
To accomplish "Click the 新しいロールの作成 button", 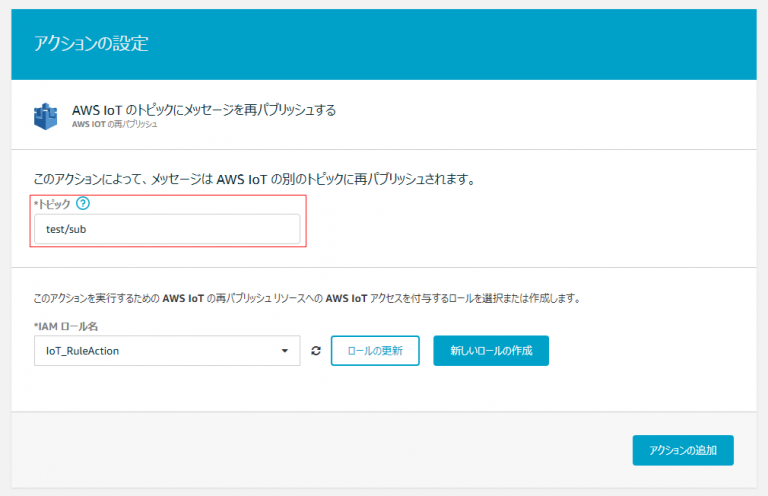I will click(491, 351).
